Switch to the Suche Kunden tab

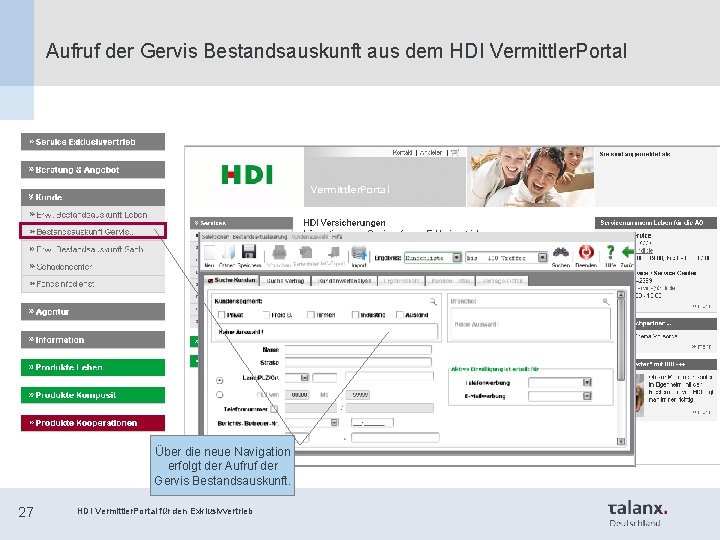click(232, 280)
